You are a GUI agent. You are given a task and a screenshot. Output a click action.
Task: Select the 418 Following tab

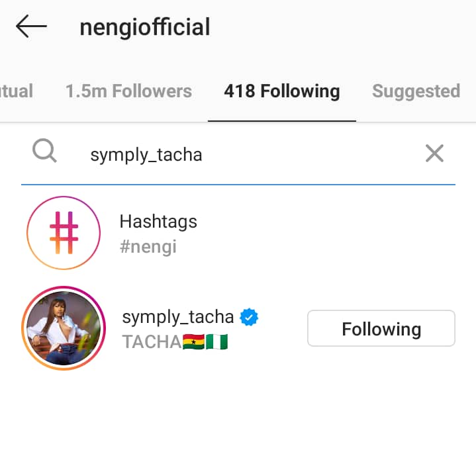(x=281, y=91)
